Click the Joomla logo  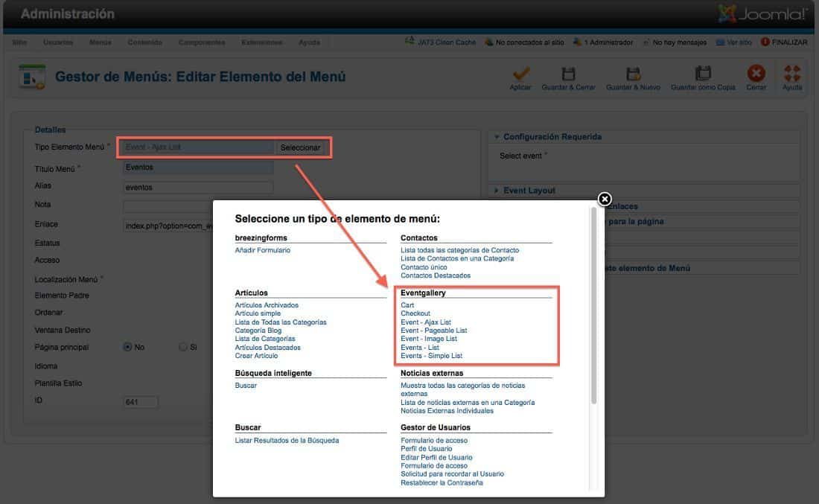(762, 13)
